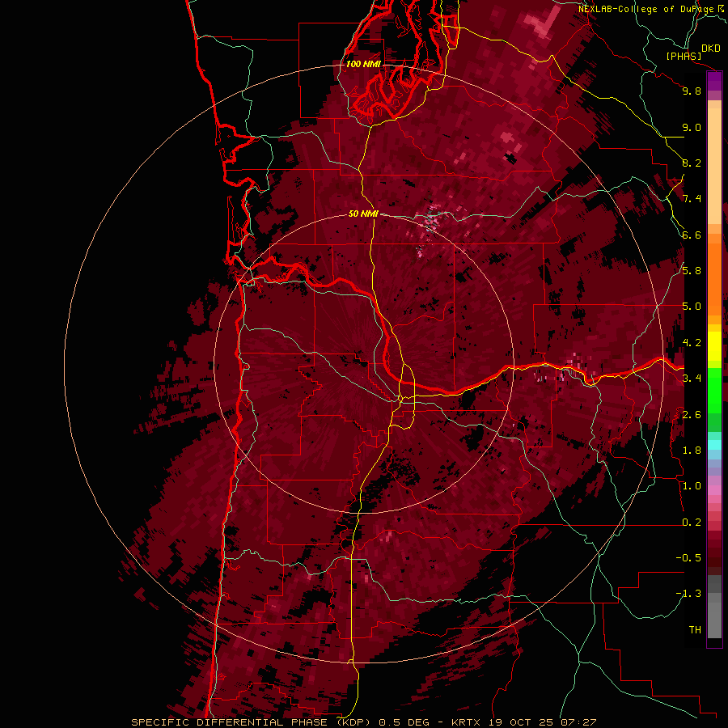Click the 4.2 value on the color scale
This screenshot has height=728, width=728.
coord(692,343)
